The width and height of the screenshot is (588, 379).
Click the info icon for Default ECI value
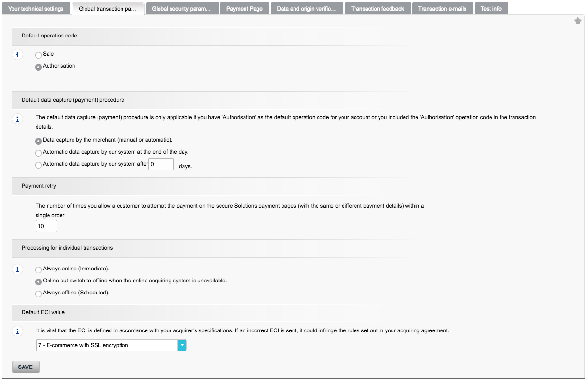[x=17, y=331]
